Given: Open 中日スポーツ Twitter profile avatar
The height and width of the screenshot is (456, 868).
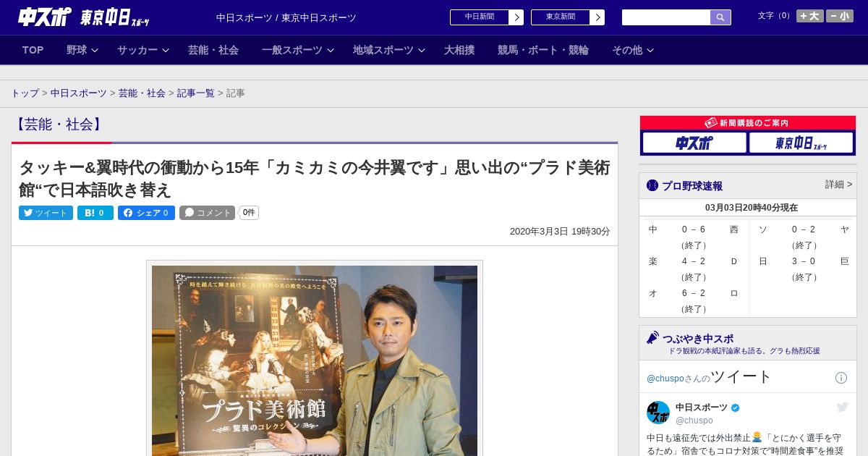Looking at the screenshot, I should pos(658,413).
